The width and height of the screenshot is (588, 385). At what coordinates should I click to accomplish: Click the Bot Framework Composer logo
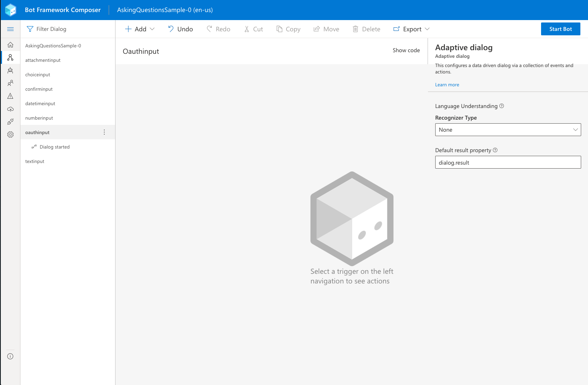pyautogui.click(x=10, y=10)
